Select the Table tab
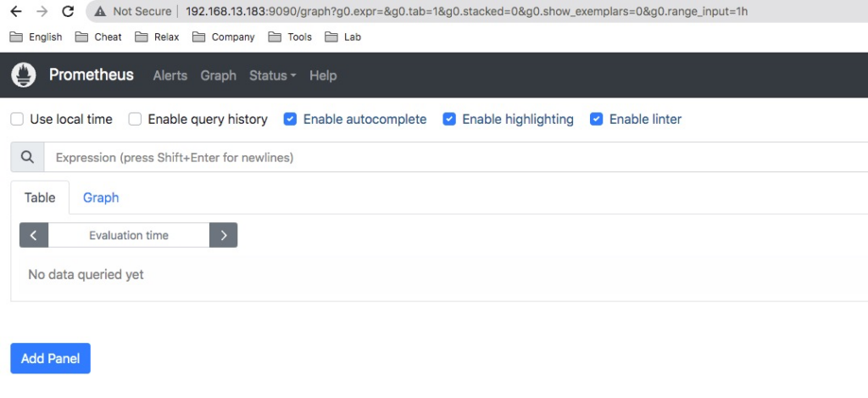The image size is (868, 398). coord(40,198)
